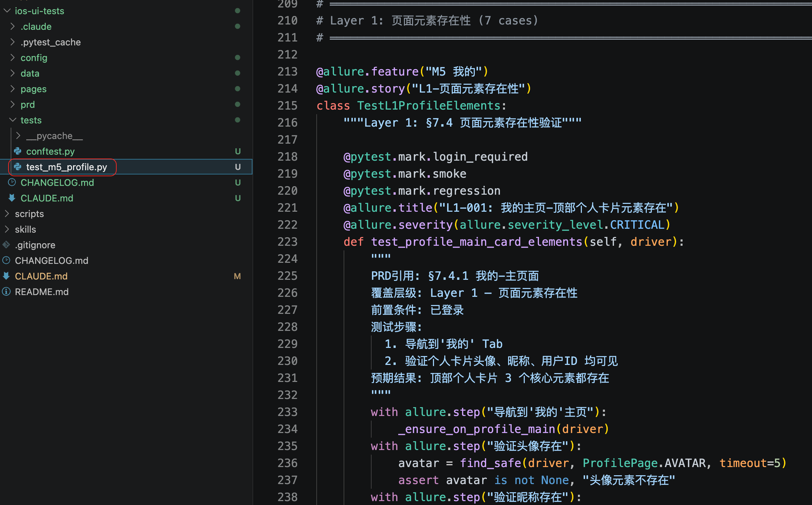812x505 pixels.
Task: Click clock icon beside root CHANGELOG.md
Action: [6, 261]
